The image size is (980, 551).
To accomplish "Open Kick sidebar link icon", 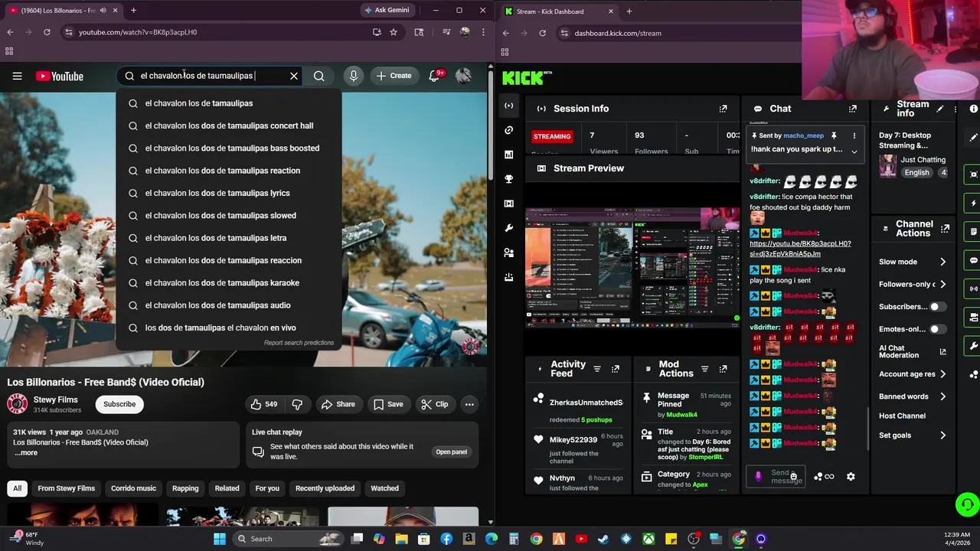I will pos(508,130).
